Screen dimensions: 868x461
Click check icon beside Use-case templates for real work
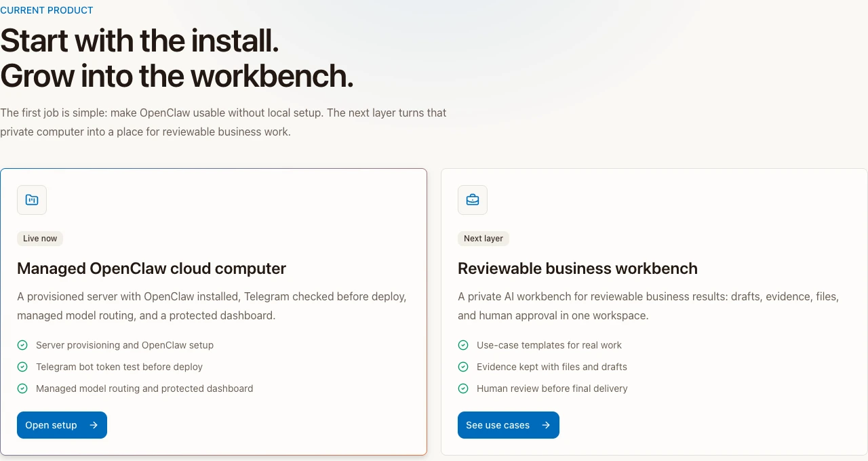[463, 345]
